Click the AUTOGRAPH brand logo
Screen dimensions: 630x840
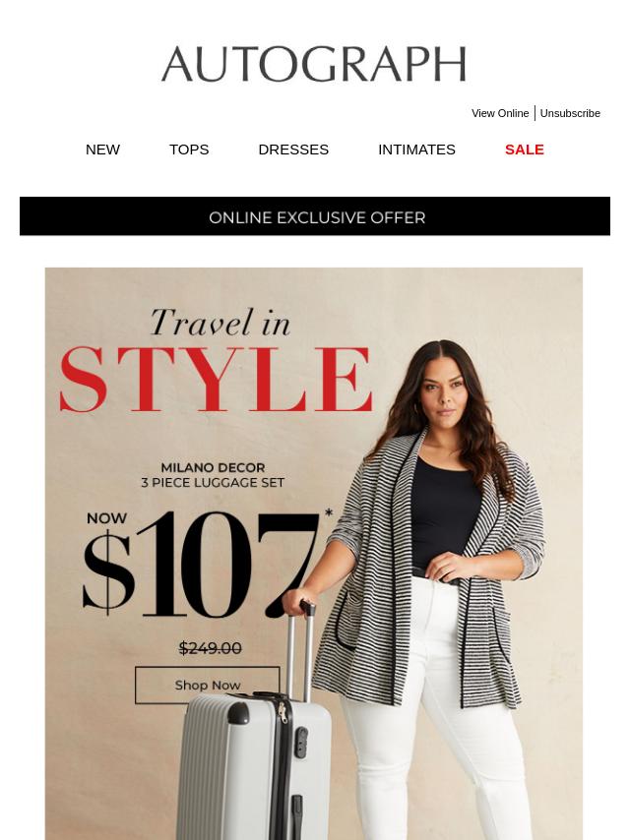click(x=314, y=64)
